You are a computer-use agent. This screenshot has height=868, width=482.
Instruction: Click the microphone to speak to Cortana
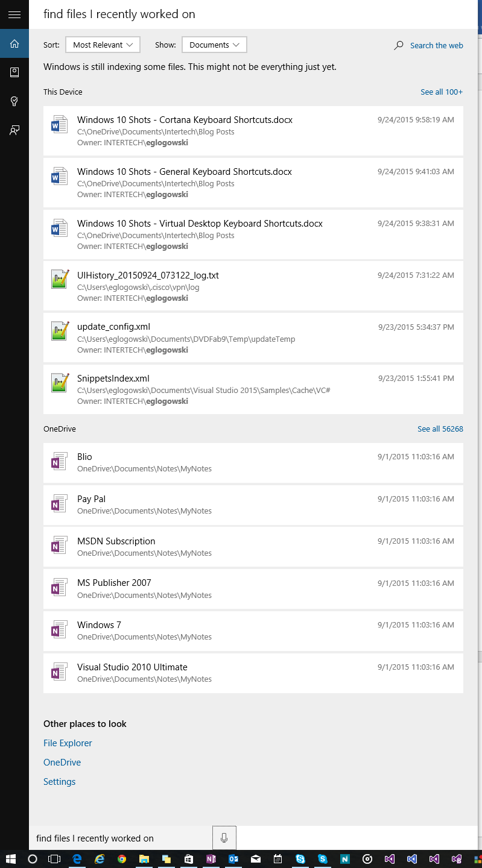[x=224, y=838]
